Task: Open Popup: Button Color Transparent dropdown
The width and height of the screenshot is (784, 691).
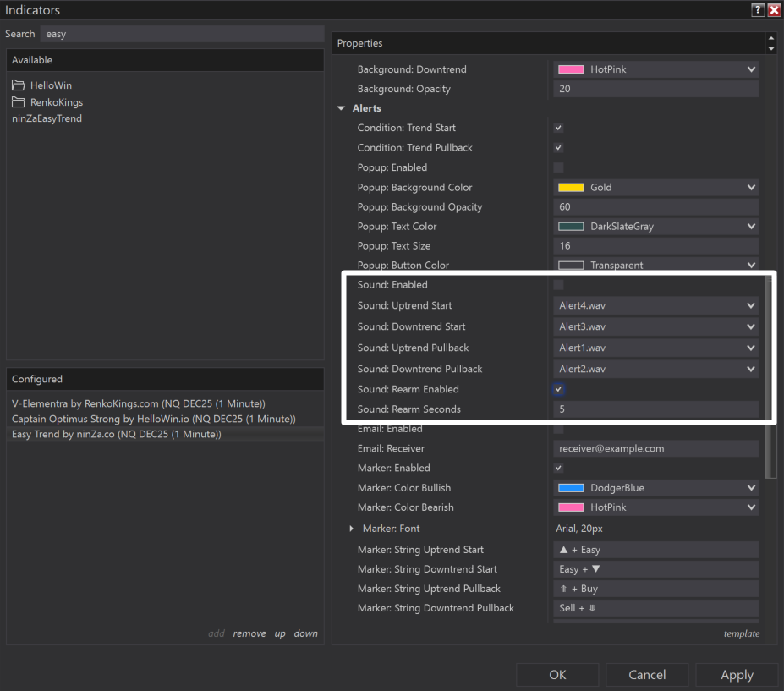Action: pos(656,265)
